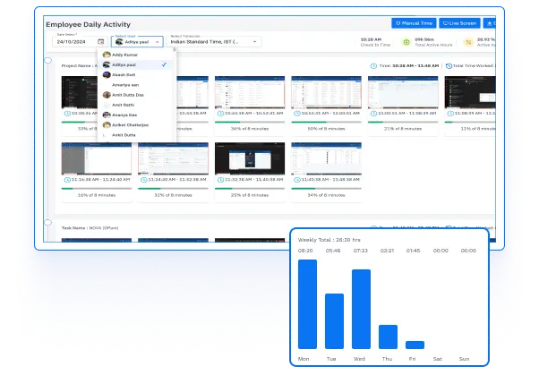Click Addy Kumar's avatar icon
This screenshot has width=539, height=392.
pyautogui.click(x=107, y=55)
